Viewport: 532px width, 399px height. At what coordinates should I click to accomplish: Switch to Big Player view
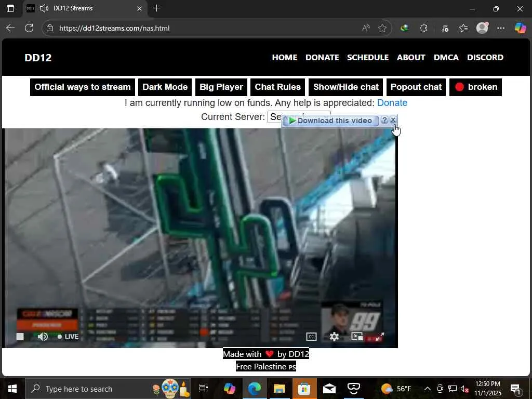pos(221,87)
